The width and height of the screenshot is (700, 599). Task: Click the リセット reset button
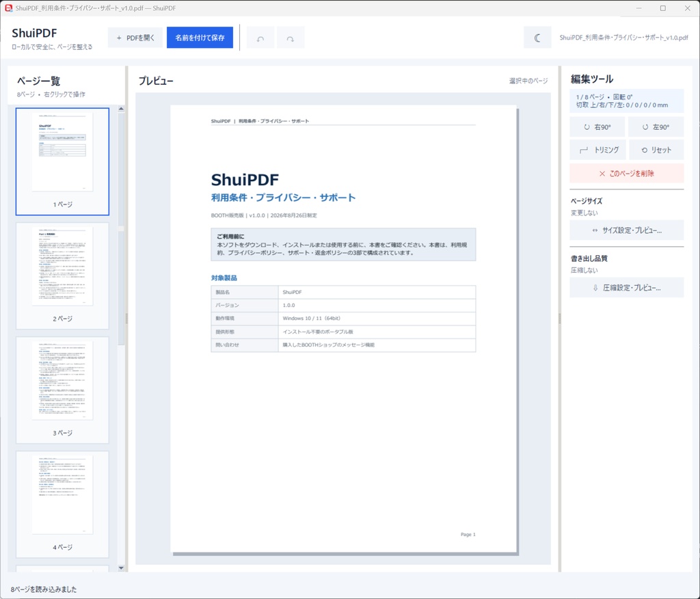tap(656, 150)
